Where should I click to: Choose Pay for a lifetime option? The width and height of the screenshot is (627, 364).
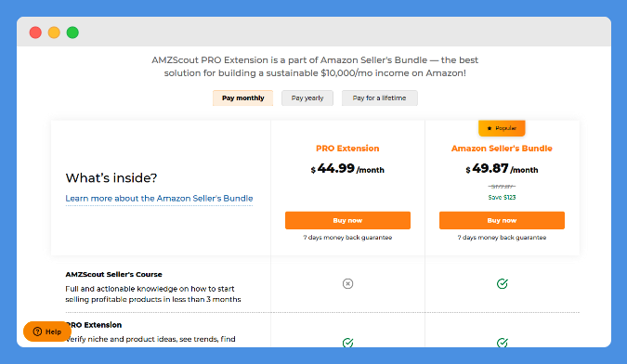[x=380, y=97]
